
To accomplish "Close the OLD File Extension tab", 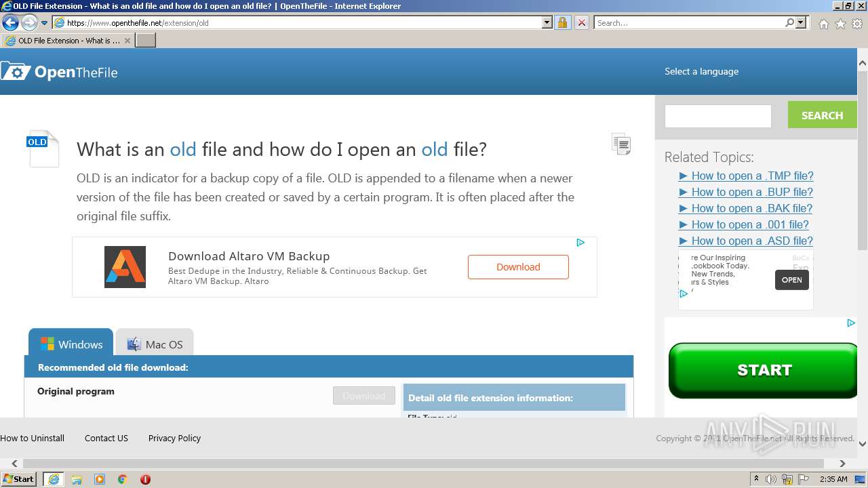I will 127,41.
